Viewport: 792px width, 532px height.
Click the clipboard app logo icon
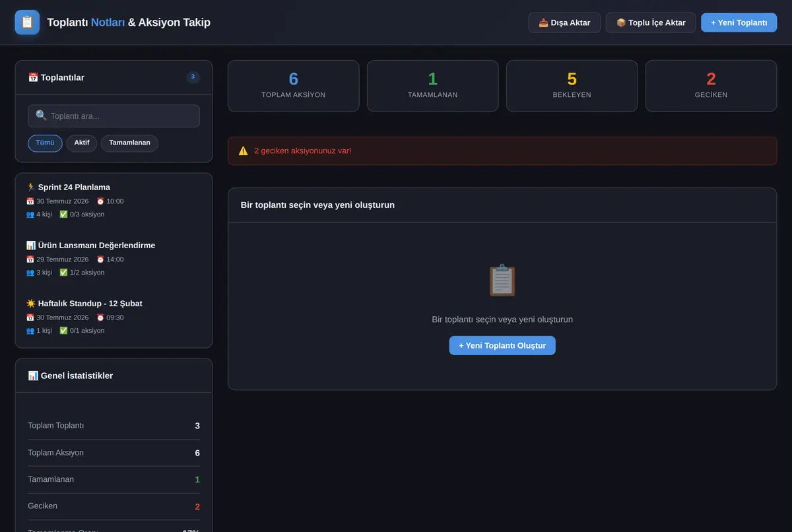[x=27, y=22]
